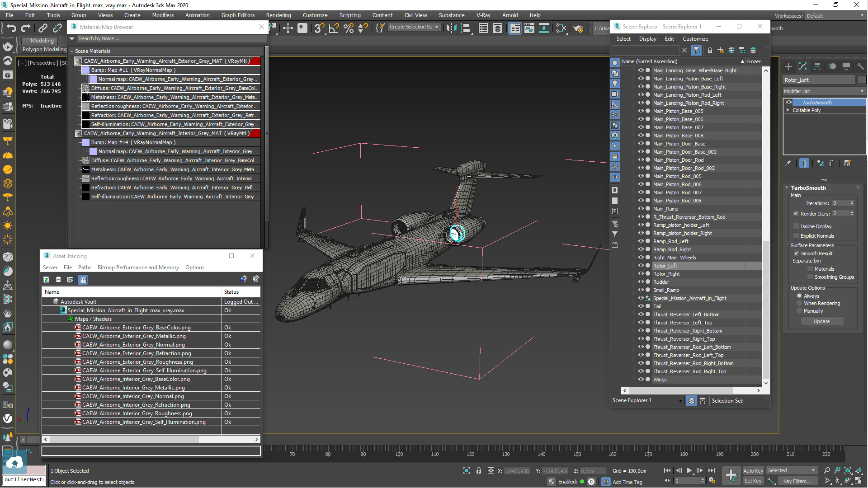Toggle visibility eye for Rudder
The height and width of the screenshot is (488, 868).
click(x=641, y=282)
